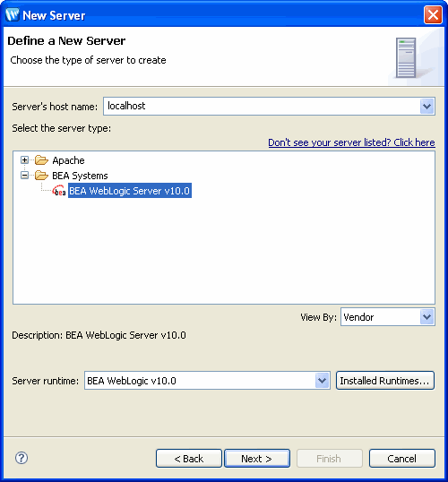This screenshot has height=482, width=448.
Task: Open the View By dropdown arrow
Action: pos(426,317)
